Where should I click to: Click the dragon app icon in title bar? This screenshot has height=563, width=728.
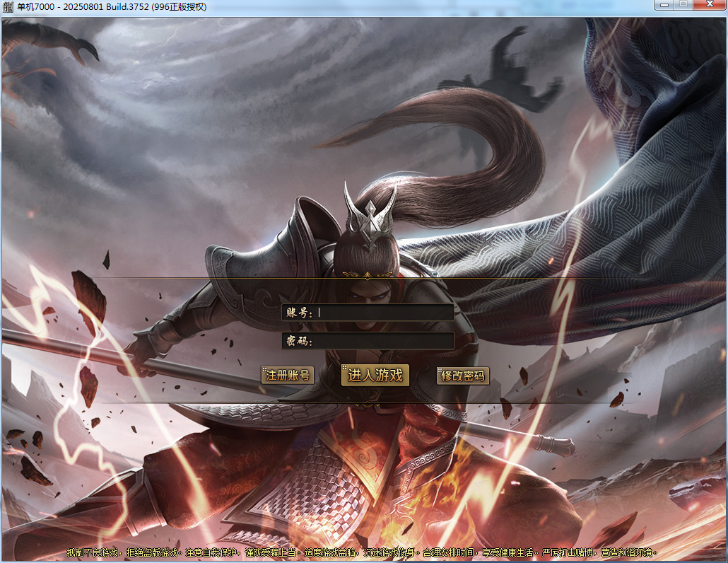tap(8, 6)
